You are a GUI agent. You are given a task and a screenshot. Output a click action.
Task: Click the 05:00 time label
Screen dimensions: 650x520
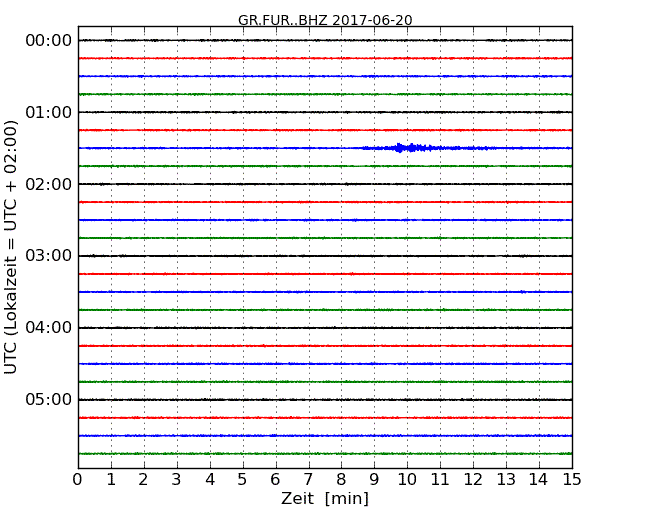point(49,399)
